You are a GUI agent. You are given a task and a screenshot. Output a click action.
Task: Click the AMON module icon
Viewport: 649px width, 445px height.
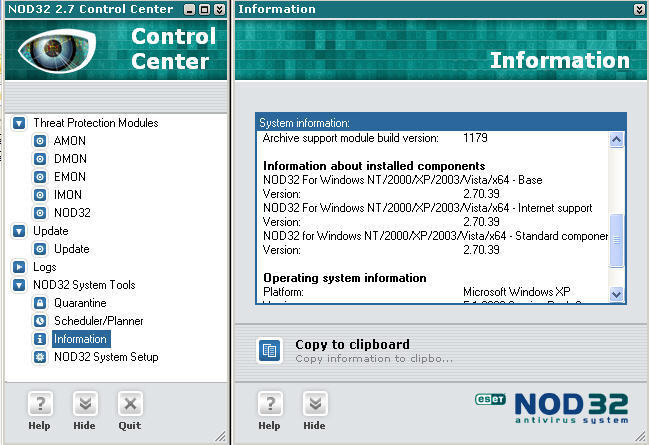pos(40,141)
